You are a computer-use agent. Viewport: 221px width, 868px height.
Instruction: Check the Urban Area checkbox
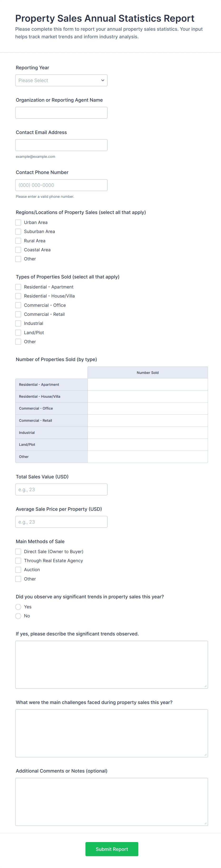[x=18, y=222]
